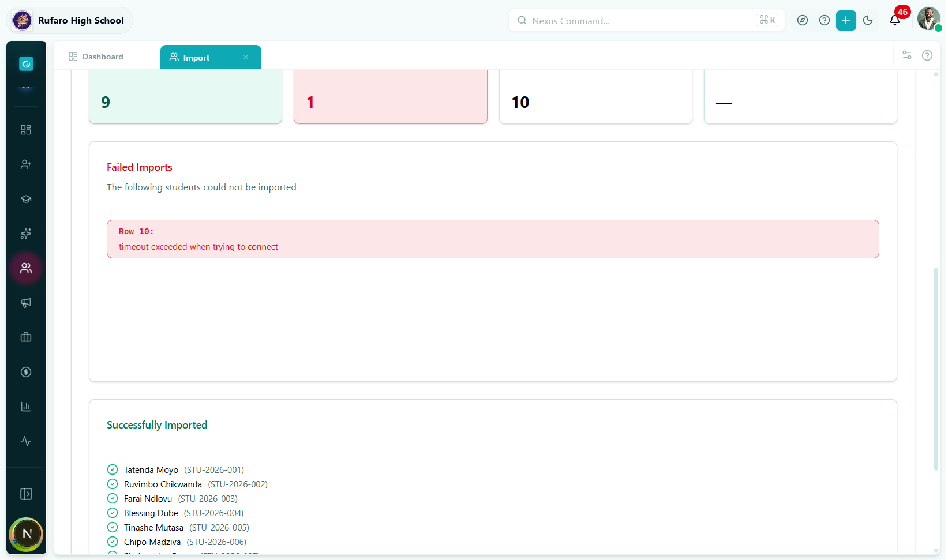Click the check icon beside Farai Ndlovu
This screenshot has height=560, width=948.
pyautogui.click(x=113, y=498)
